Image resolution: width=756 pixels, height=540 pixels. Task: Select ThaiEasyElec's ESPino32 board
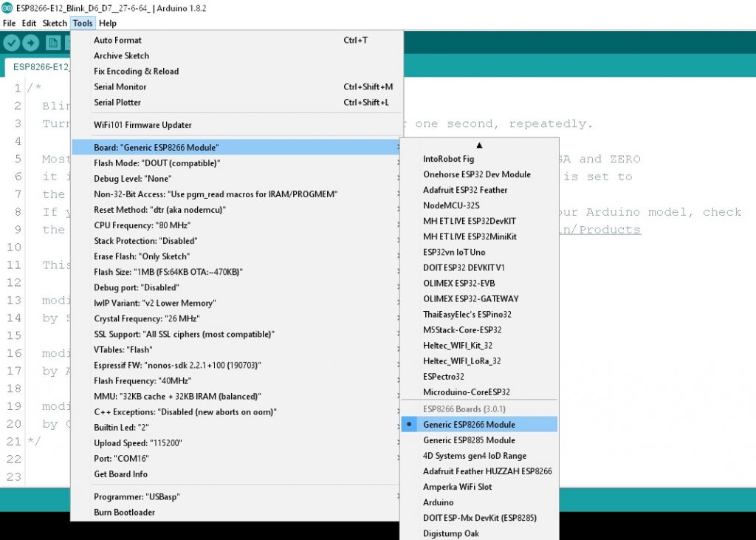point(479,314)
